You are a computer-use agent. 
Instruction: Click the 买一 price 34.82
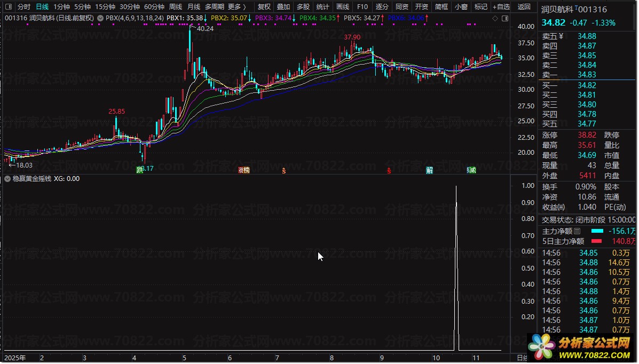(x=587, y=85)
